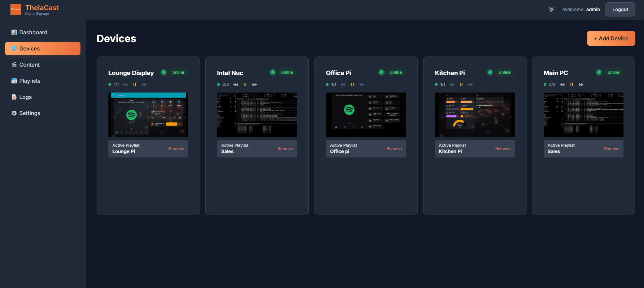The height and width of the screenshot is (288, 644).
Task: Navigate to Playlists in sidebar
Action: [x=30, y=81]
